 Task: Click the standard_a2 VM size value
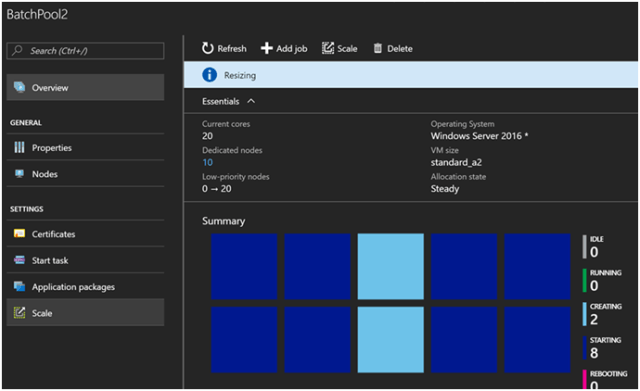point(456,162)
